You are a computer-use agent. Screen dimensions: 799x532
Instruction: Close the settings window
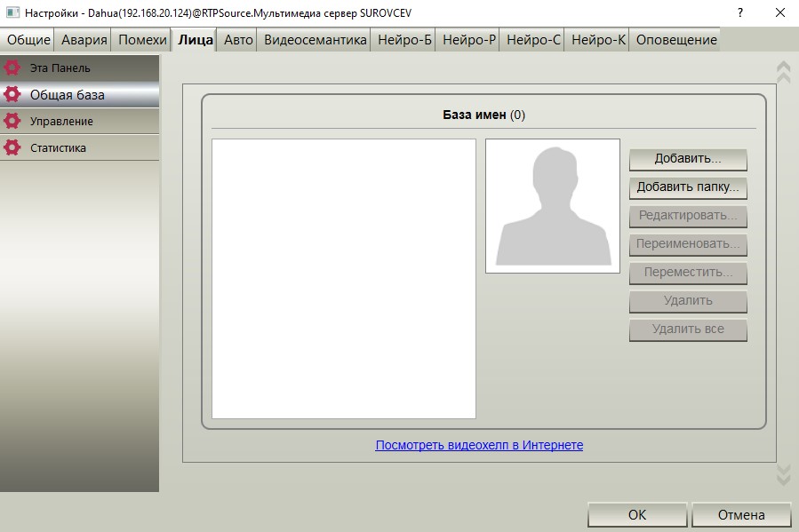pyautogui.click(x=780, y=12)
